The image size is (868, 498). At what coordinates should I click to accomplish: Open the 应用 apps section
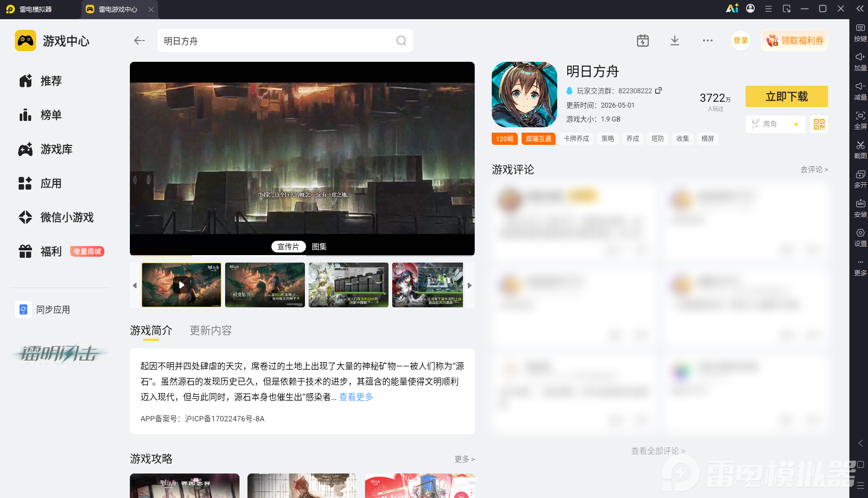point(40,183)
